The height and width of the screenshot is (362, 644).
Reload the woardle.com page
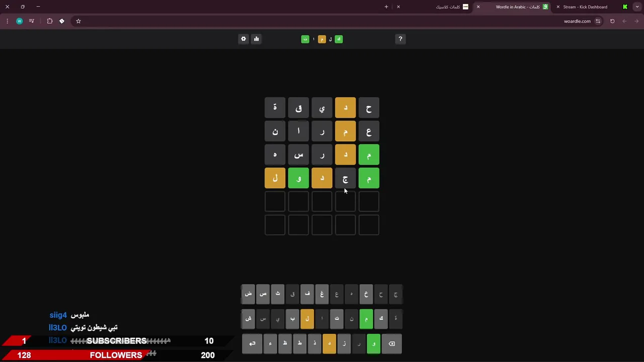[x=612, y=21]
